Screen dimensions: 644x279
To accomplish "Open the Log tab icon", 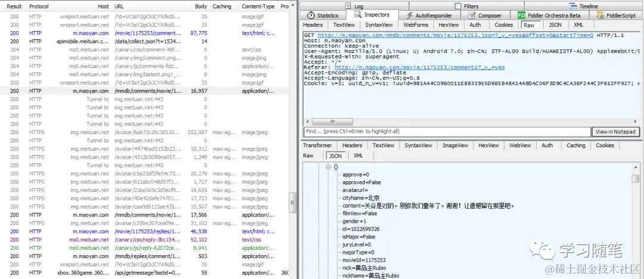I will (348, 6).
